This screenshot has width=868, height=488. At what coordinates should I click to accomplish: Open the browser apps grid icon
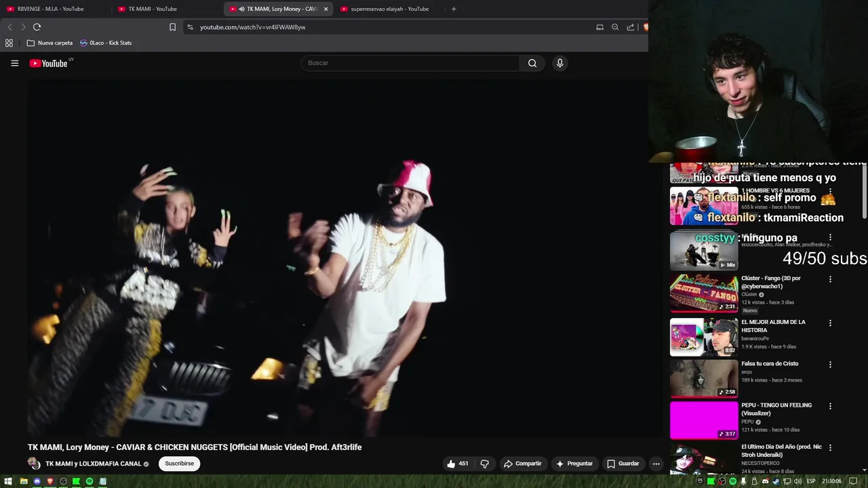pyautogui.click(x=9, y=43)
